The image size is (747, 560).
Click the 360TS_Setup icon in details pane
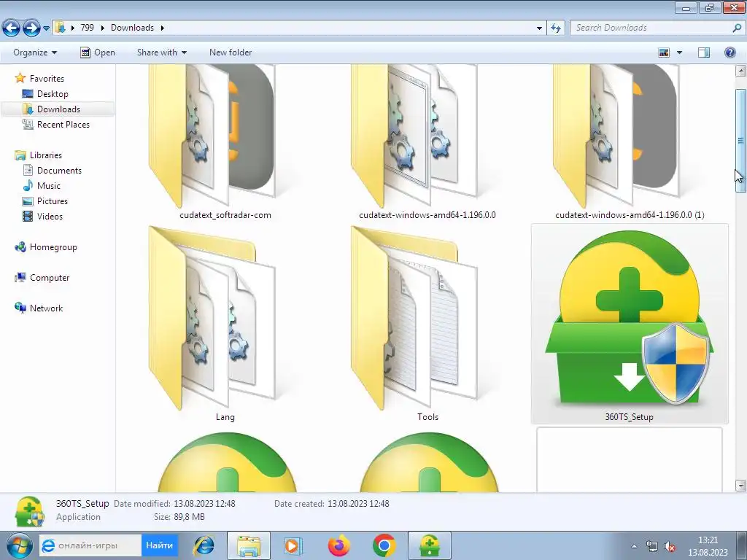click(29, 511)
